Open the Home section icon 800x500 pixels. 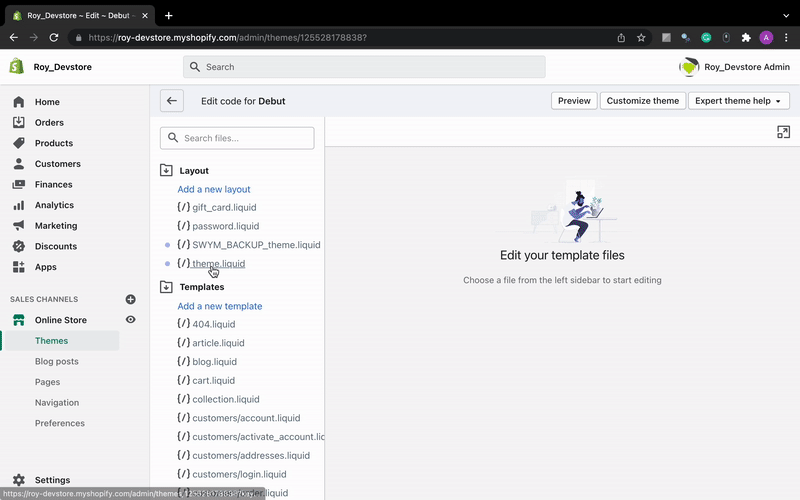point(19,102)
